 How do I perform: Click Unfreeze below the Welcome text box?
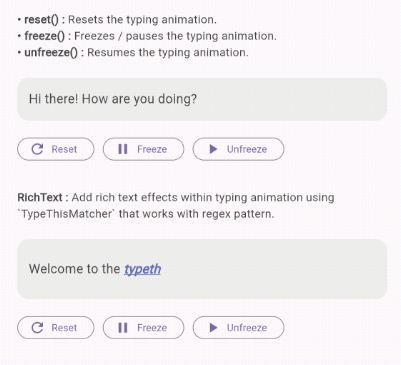point(238,328)
